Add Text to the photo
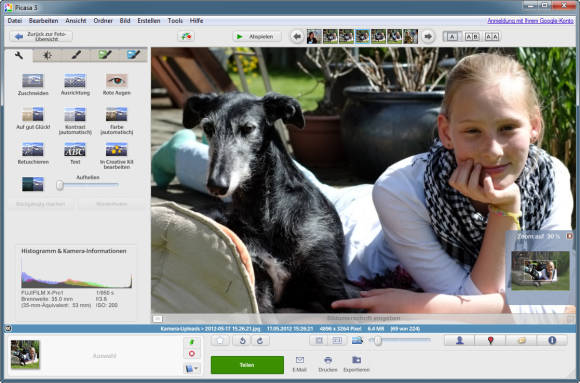580x383 pixels. 75,153
